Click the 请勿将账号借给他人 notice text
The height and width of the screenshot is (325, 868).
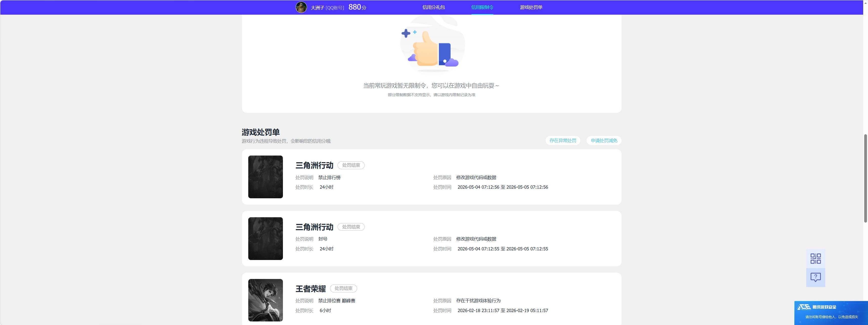coord(831,317)
